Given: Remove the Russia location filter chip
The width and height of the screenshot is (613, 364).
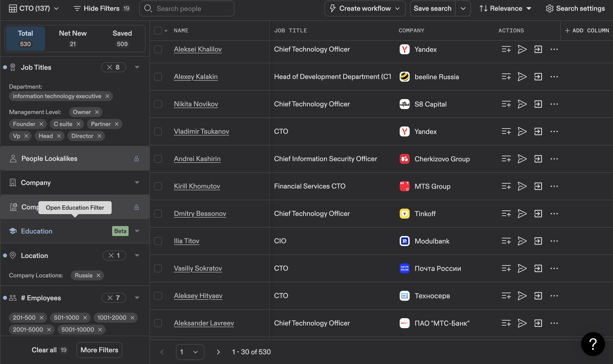Looking at the screenshot, I should pos(98,275).
